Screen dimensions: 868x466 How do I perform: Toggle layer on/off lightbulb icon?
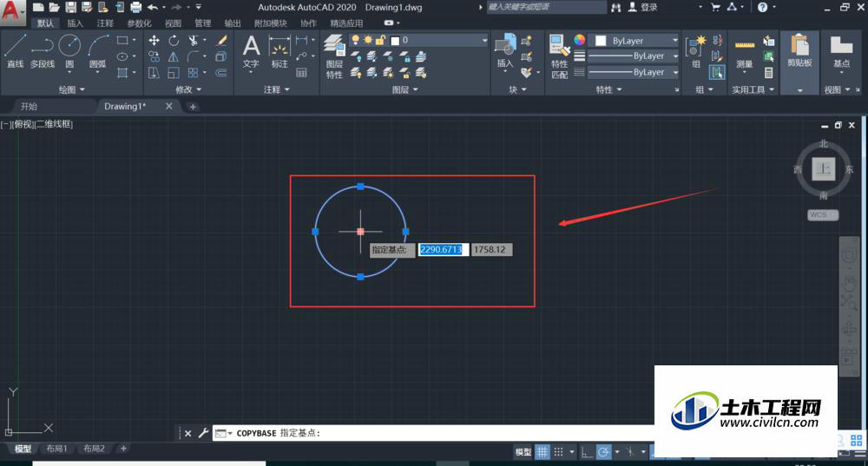coord(355,40)
